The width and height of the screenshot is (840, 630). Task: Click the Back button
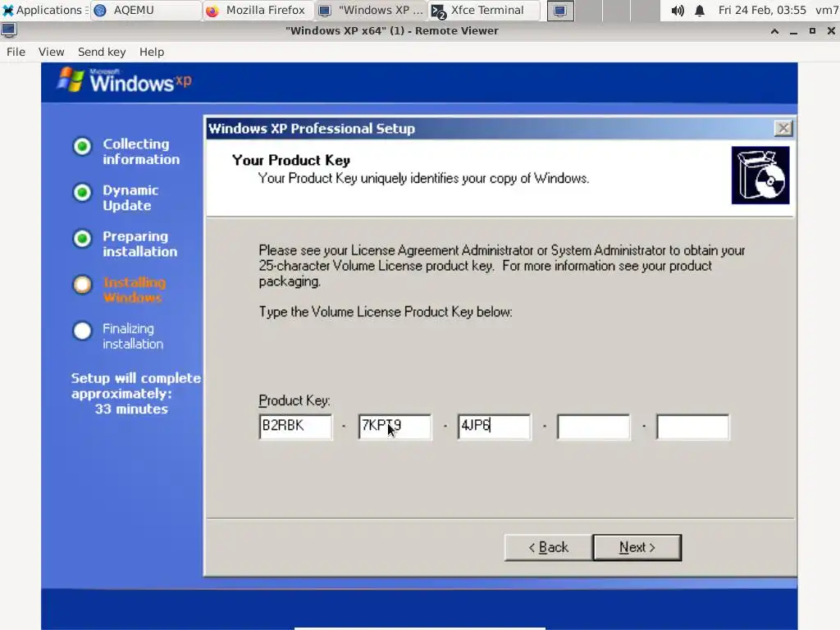click(x=548, y=547)
